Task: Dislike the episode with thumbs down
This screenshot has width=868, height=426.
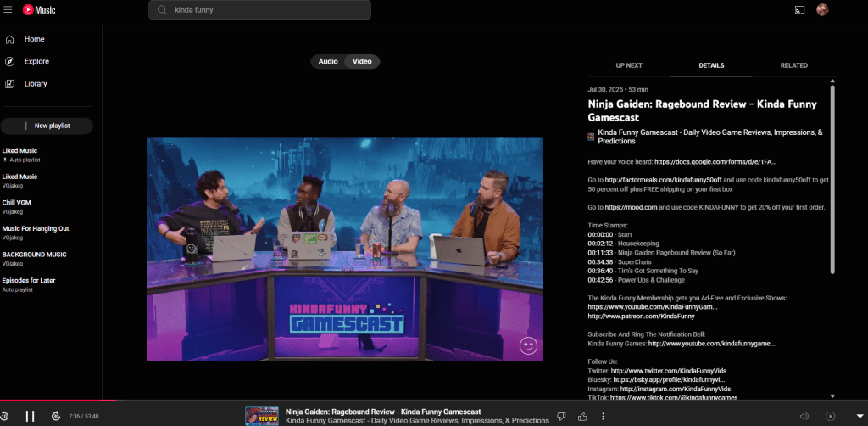Action: click(561, 416)
